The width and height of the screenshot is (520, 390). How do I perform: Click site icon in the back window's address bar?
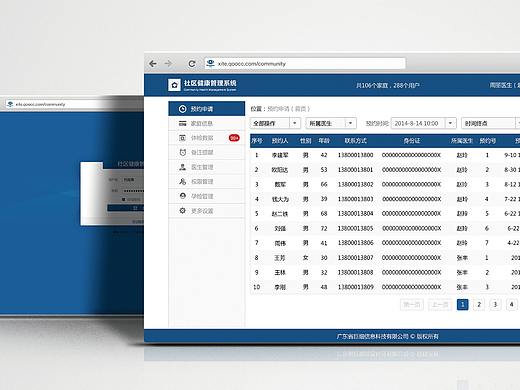pos(10,104)
